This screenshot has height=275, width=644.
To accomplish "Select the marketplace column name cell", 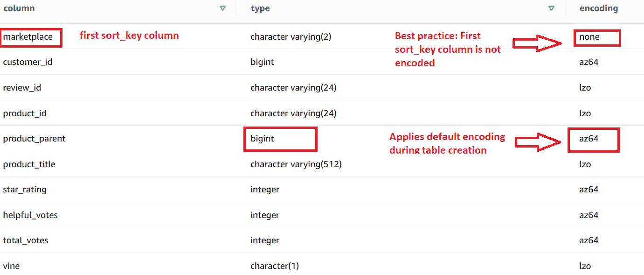I will pyautogui.click(x=28, y=37).
